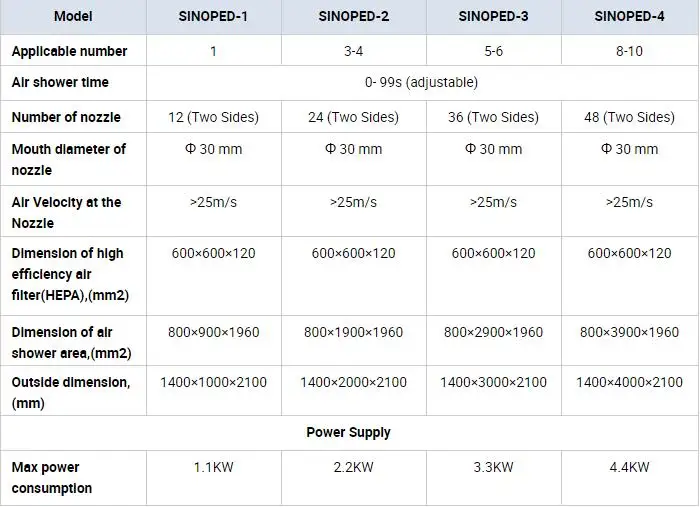The height and width of the screenshot is (507, 700).
Task: Click the Mouth diameter of nozzle label
Action: [x=68, y=159]
